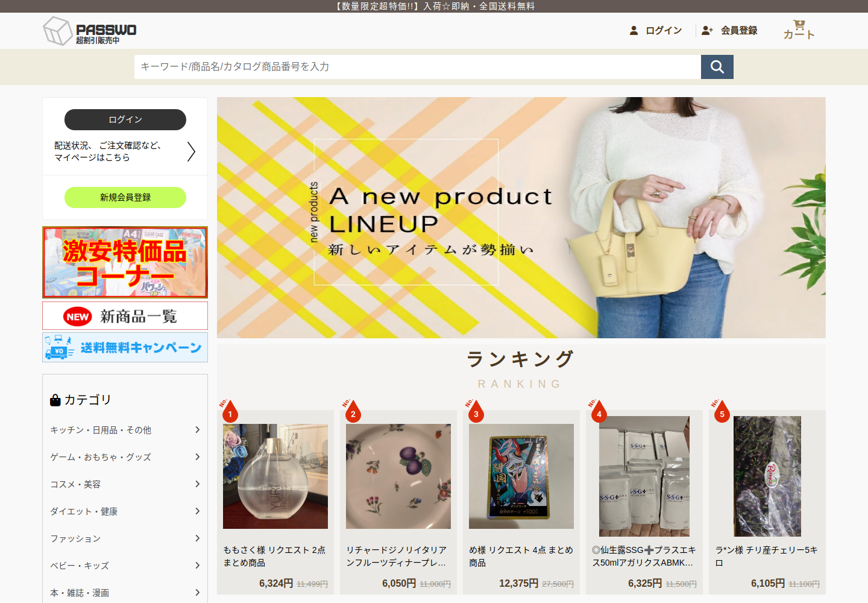Open ゲーム・おもちゃ・グッズ category
The image size is (868, 603).
point(101,457)
